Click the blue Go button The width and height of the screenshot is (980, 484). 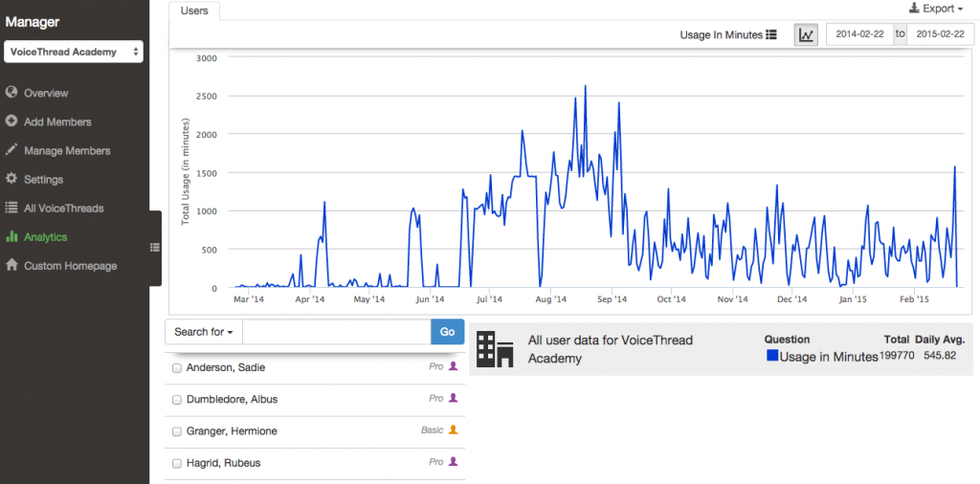tap(448, 332)
